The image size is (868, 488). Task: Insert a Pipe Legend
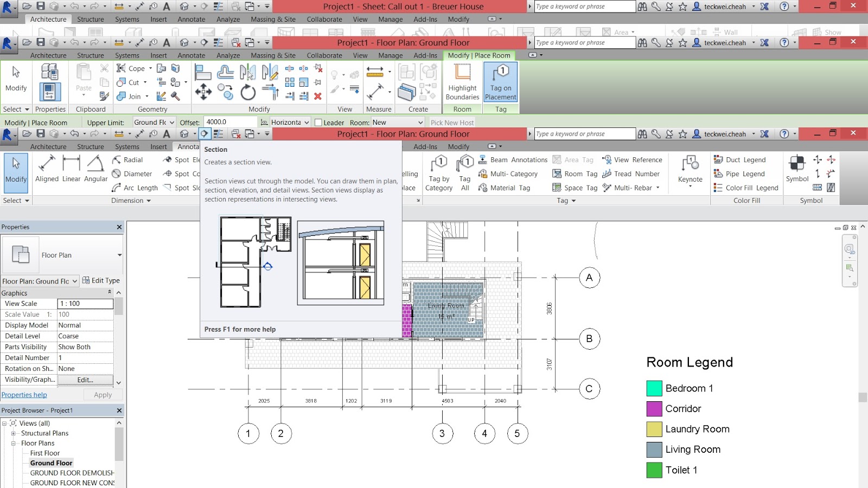[739, 174]
